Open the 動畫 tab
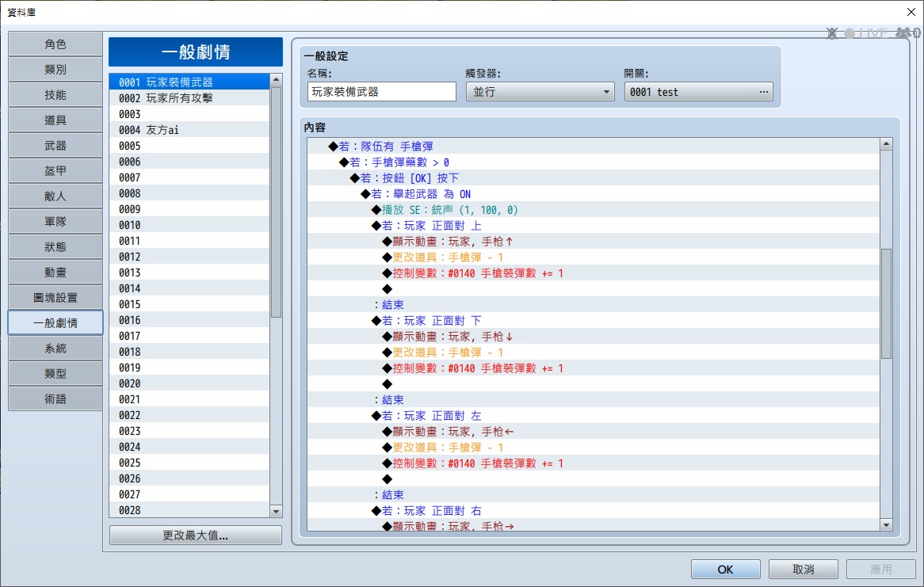Image resolution: width=924 pixels, height=587 pixels. pos(55,273)
